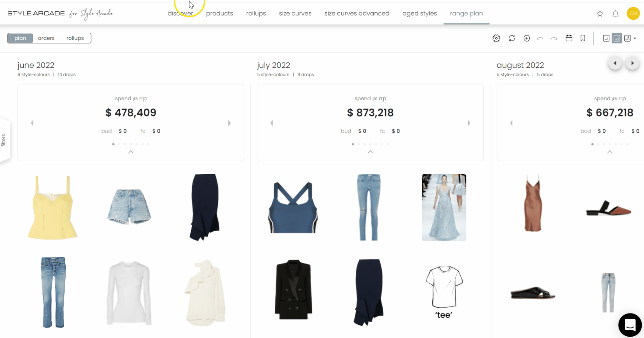Open the image view options dropdown arrow
Screen dimensions: 644x338
click(x=635, y=39)
